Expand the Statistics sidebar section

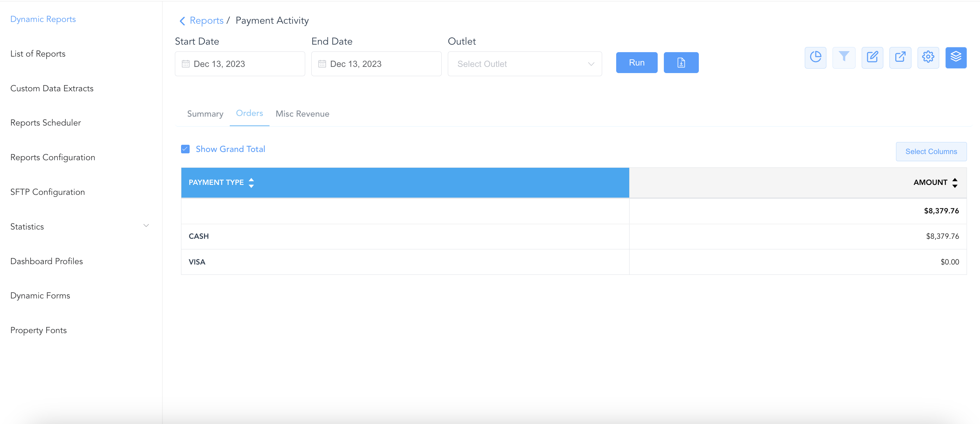(146, 226)
